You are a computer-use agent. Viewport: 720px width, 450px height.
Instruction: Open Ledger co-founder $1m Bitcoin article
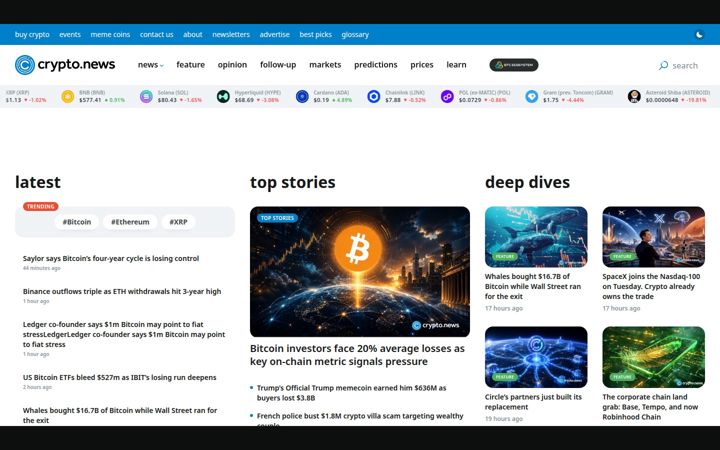[x=124, y=334]
